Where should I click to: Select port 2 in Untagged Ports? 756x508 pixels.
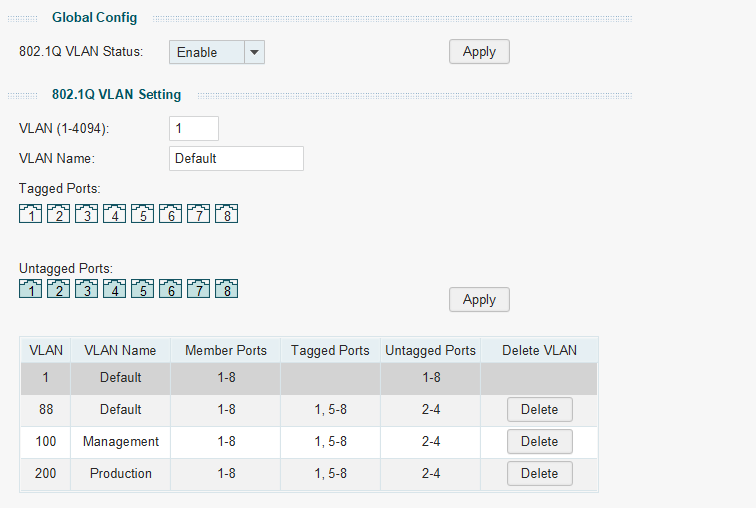tap(58, 289)
